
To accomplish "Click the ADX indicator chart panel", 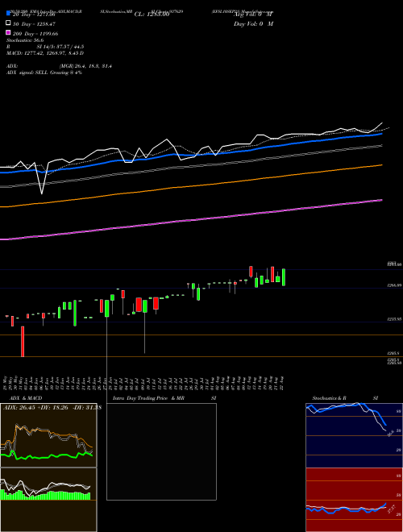I will point(48,435).
